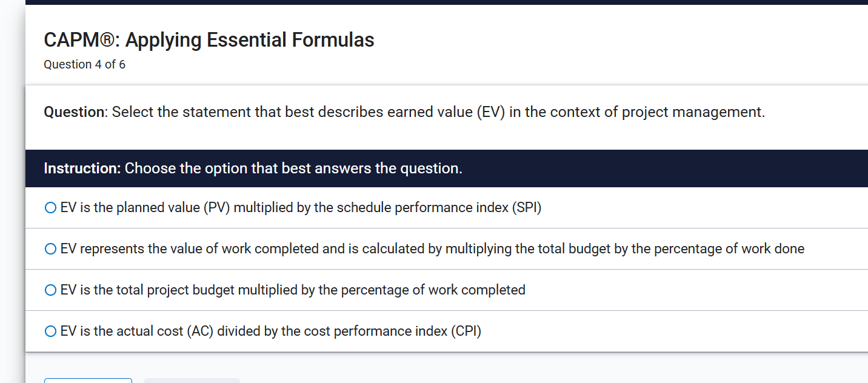Select the first answer option about PV multiplied by SPI
The height and width of the screenshot is (383, 868).
point(299,207)
